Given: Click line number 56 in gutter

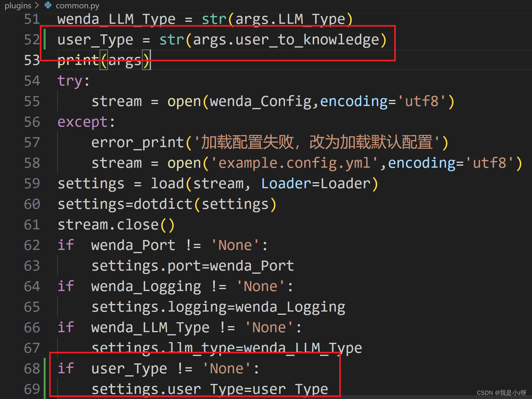Looking at the screenshot, I should pos(32,122).
